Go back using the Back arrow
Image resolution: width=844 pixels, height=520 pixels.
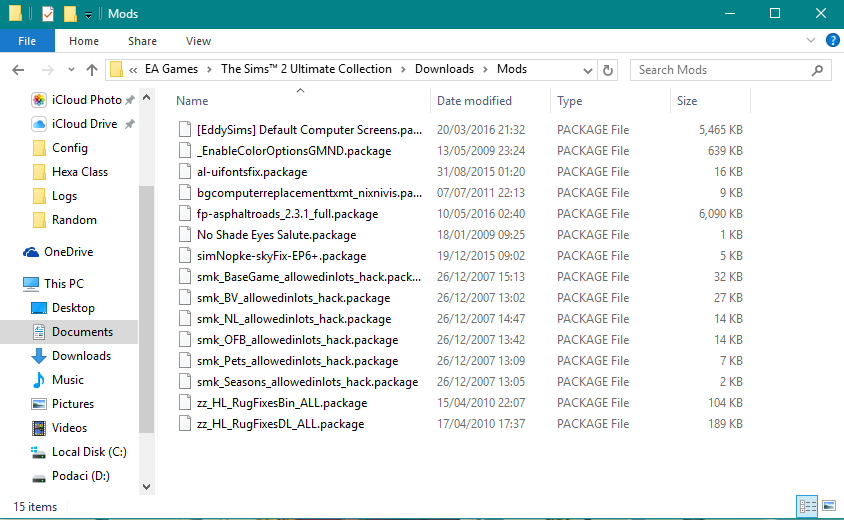pos(19,70)
